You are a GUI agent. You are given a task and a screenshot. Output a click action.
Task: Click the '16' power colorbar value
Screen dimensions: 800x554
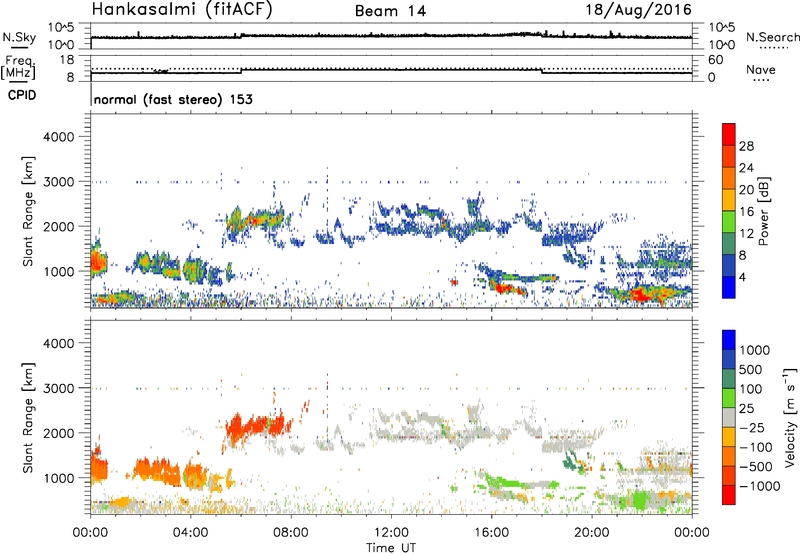coord(746,212)
